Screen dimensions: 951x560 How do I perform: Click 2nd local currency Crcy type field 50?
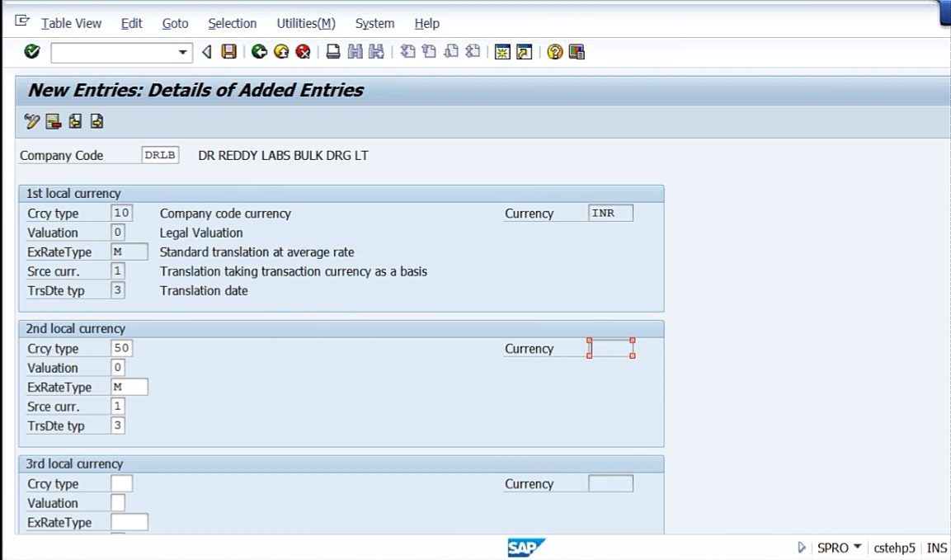pyautogui.click(x=121, y=348)
